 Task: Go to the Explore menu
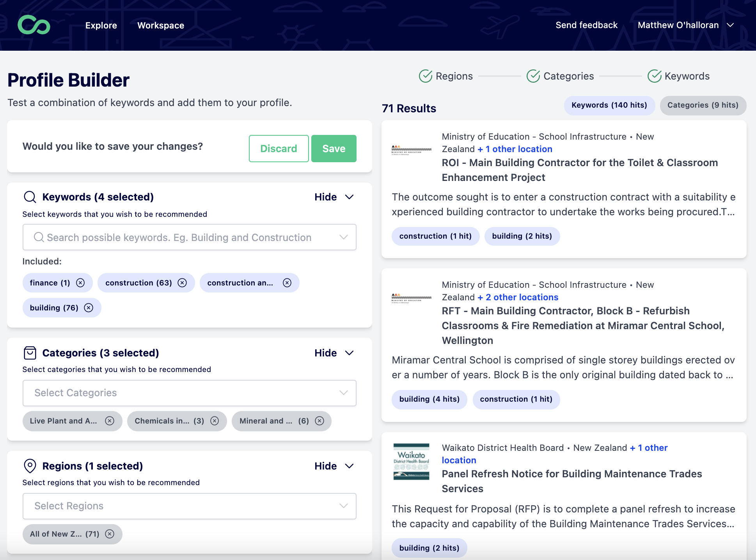[x=101, y=25]
